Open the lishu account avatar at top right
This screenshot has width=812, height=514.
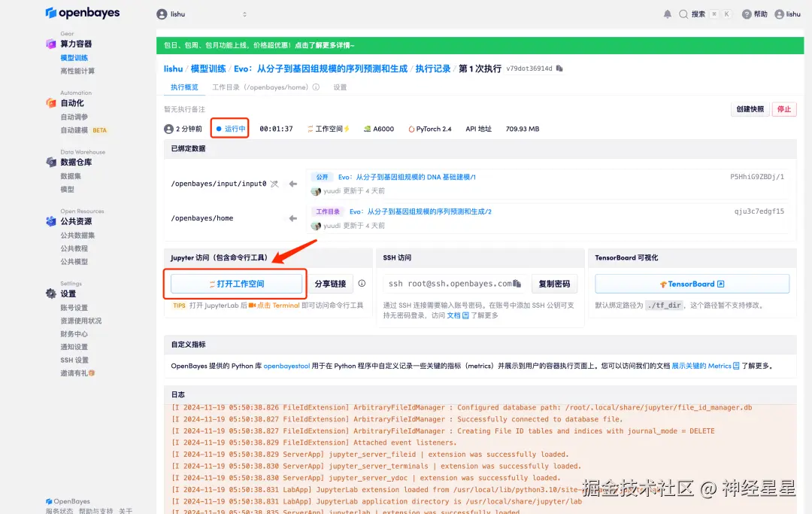(780, 14)
